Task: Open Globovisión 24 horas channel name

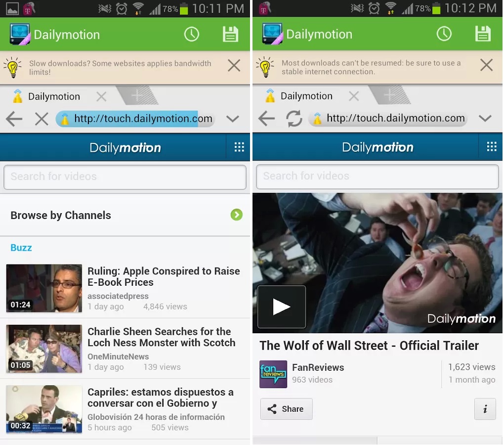Action: point(156,417)
